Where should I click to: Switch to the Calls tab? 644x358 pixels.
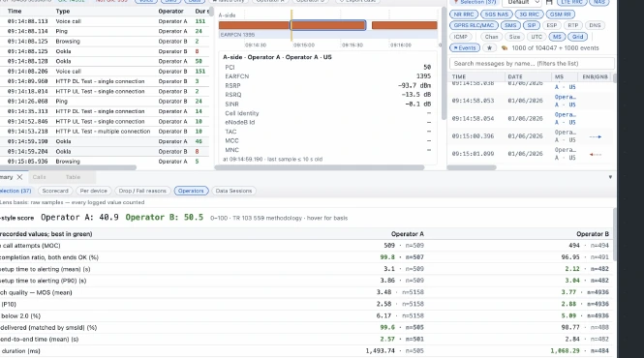pos(39,177)
